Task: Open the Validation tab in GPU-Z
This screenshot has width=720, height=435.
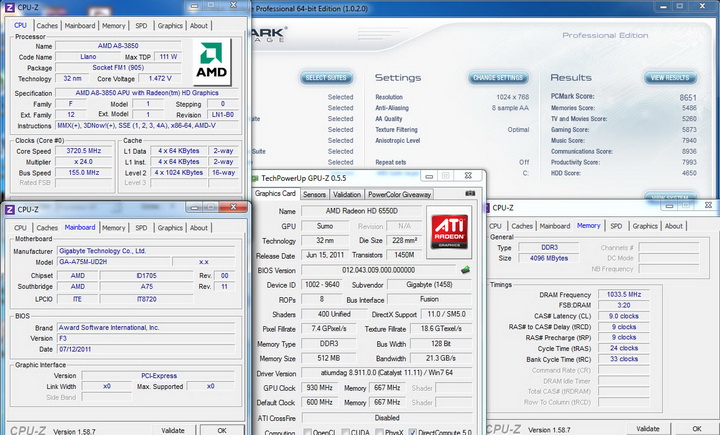Action: click(347, 194)
